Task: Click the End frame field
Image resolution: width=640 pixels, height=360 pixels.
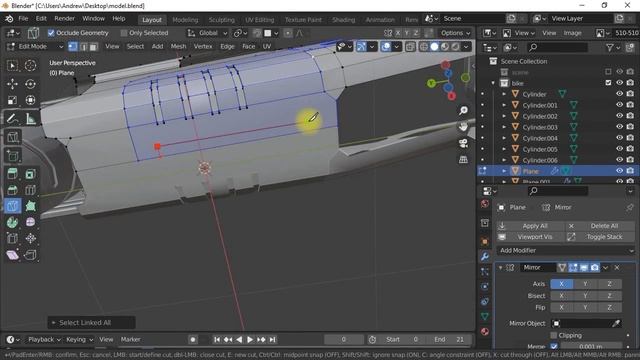Action: 449,340
